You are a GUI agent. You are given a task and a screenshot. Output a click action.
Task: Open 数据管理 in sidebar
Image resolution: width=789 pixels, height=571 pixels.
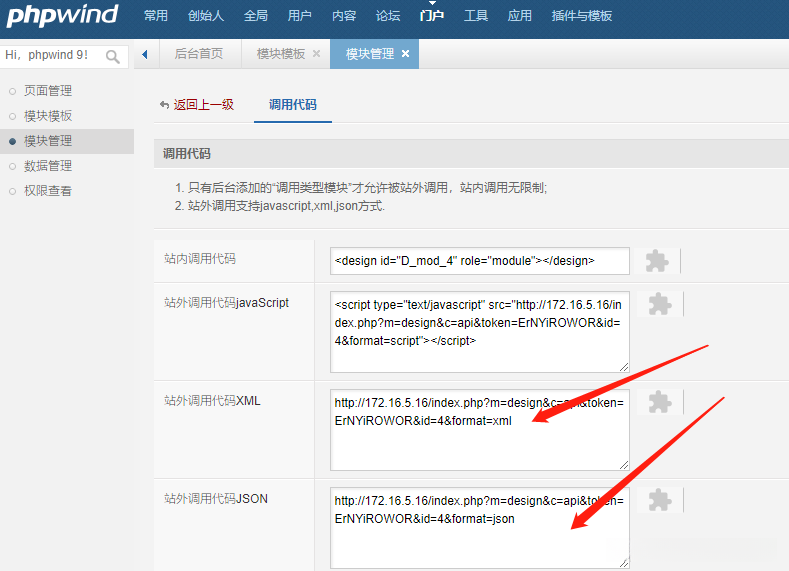point(48,166)
